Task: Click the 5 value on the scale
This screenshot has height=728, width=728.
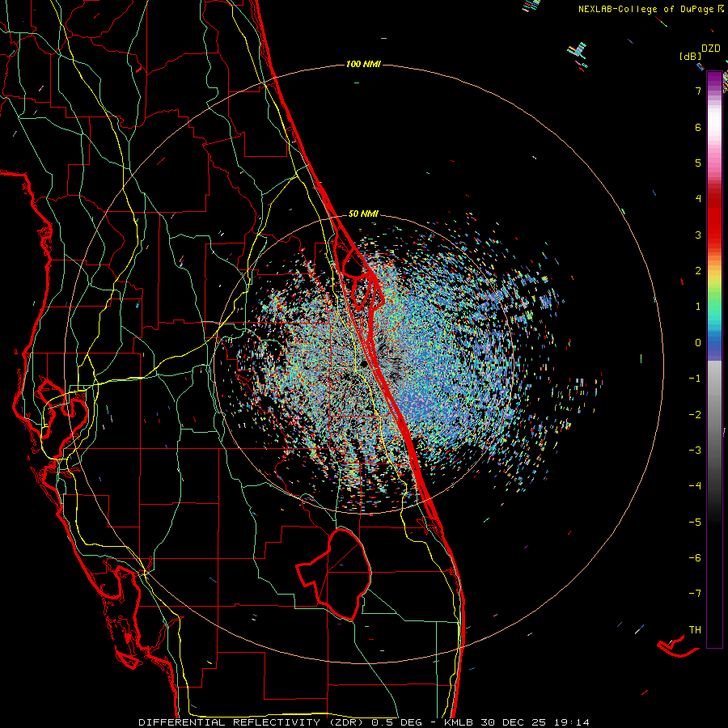Action: [698, 163]
